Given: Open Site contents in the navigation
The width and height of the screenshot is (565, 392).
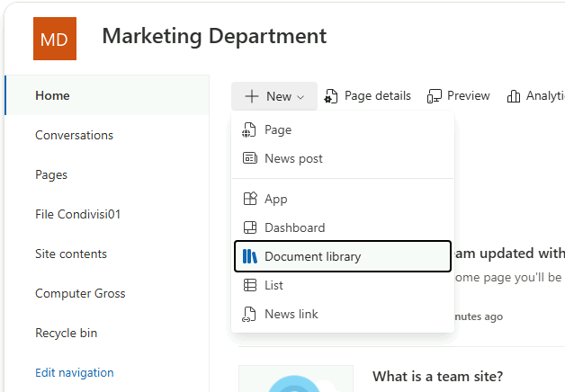Looking at the screenshot, I should point(71,254).
